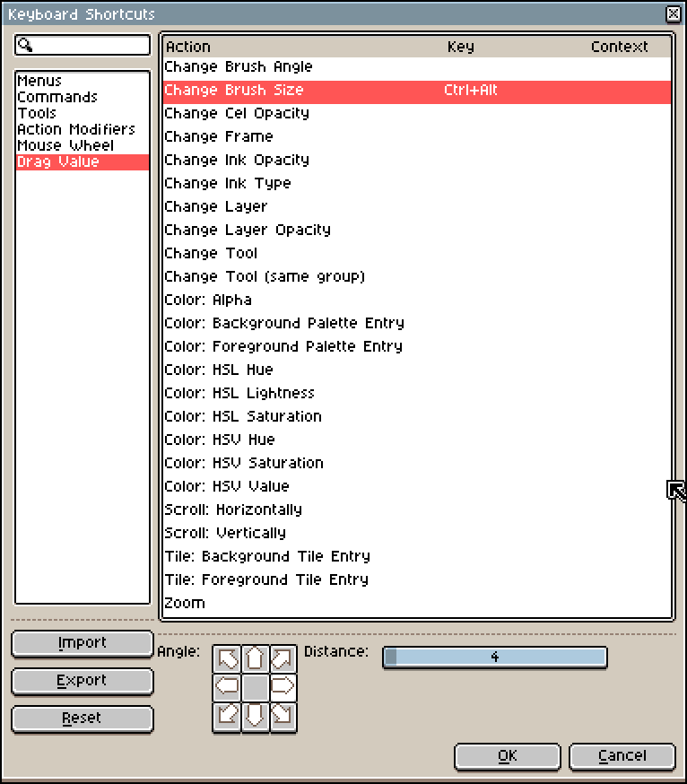Viewport: 687px width, 784px height.
Task: Confirm the dialog with OK
Action: tap(507, 756)
